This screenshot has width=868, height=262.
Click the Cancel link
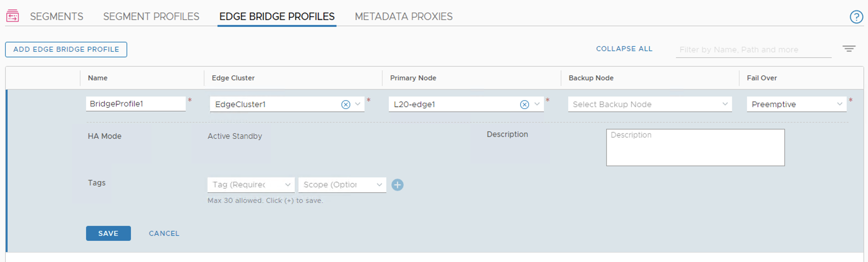click(164, 233)
